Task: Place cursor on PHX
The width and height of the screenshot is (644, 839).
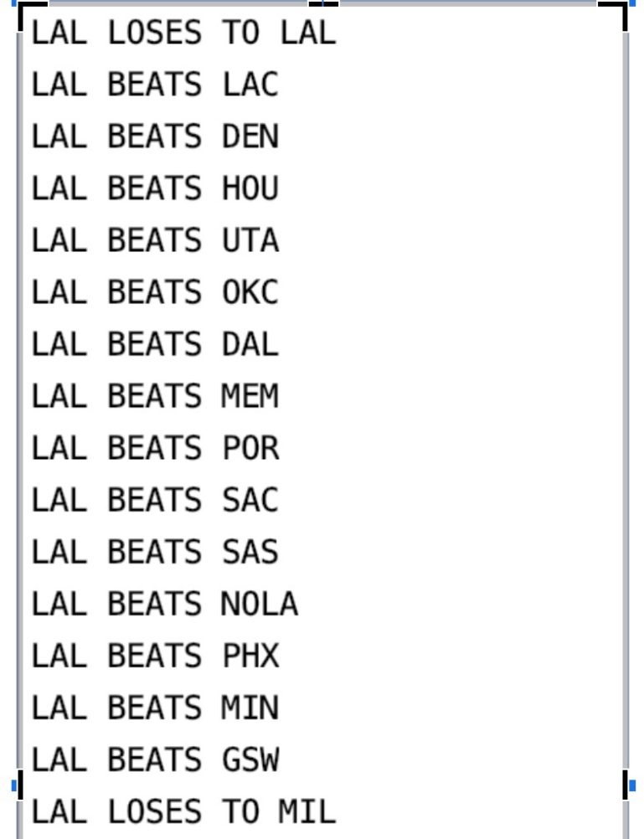Action: (250, 656)
